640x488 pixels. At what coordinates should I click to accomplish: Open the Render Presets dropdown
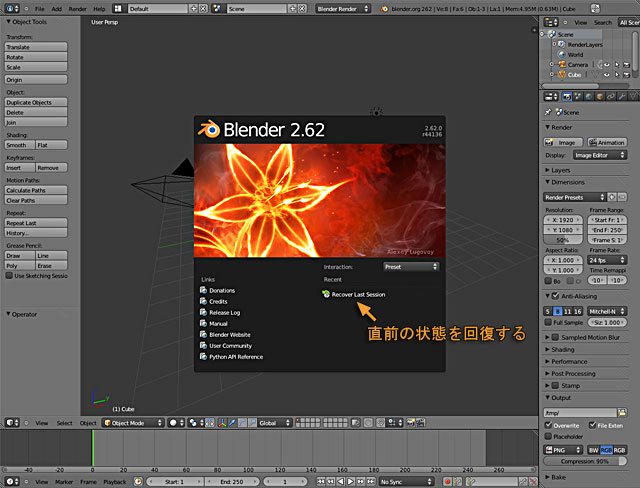point(574,197)
